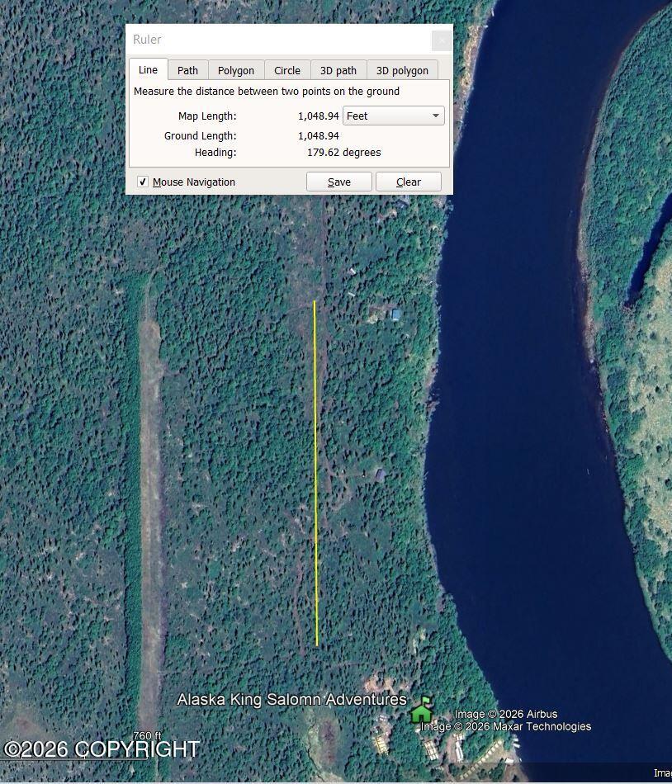Viewport: 672px width, 784px height.
Task: Click the Alaska King Salomn Adventures label
Action: pos(291,699)
